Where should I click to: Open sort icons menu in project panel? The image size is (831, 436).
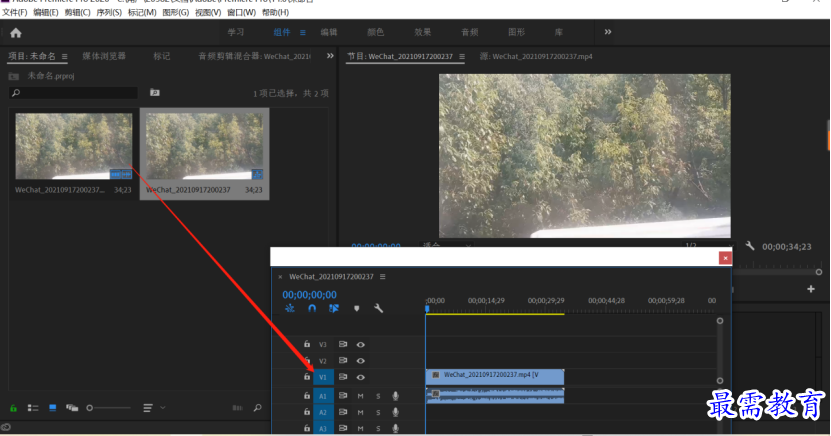click(x=148, y=408)
